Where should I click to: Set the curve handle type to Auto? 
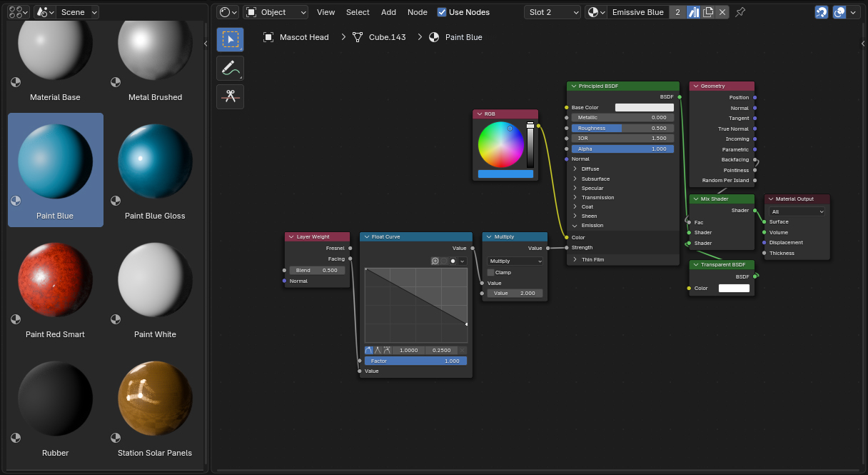pyautogui.click(x=369, y=350)
